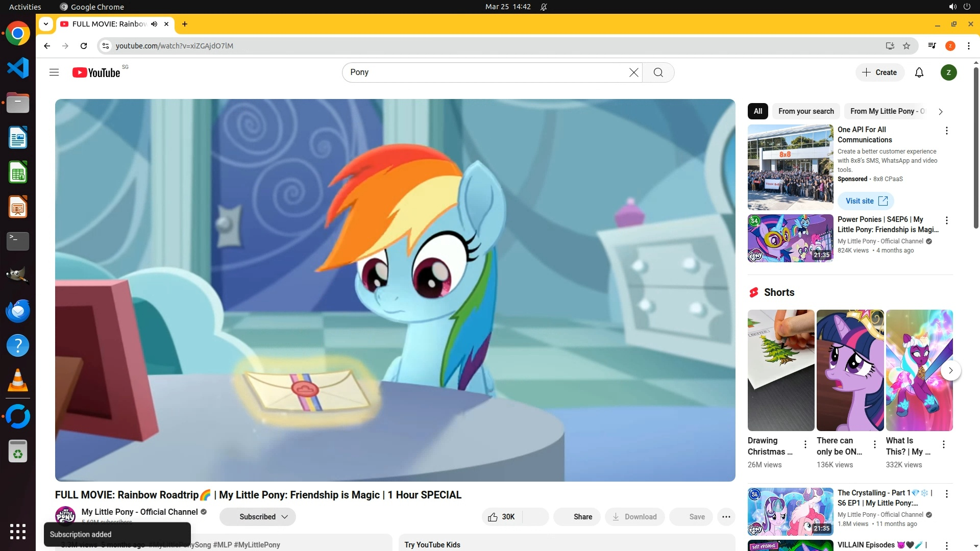Open The Crystalling Part 1 thumbnail
This screenshot has width=980, height=551.
pos(790,511)
